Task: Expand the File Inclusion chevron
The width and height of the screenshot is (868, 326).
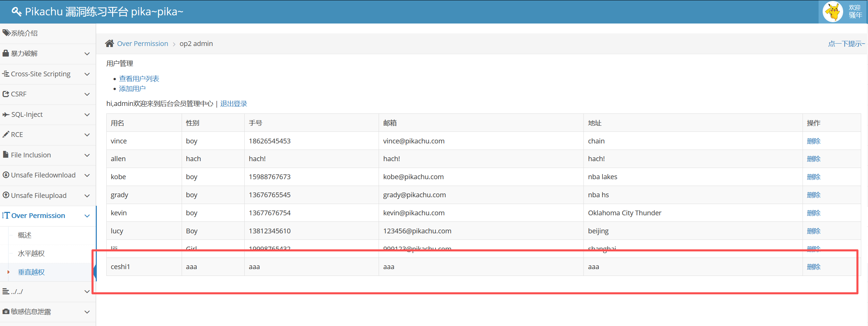Action: (87, 155)
